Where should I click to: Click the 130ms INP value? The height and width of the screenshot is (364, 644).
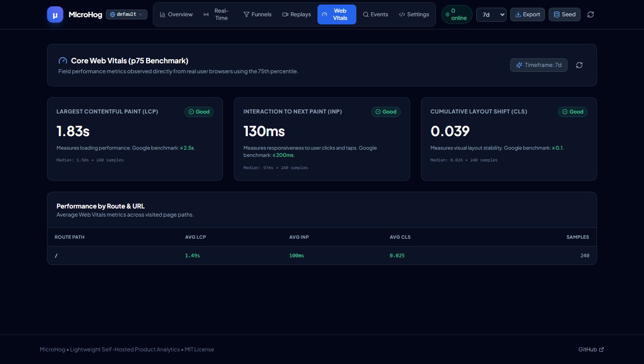tap(264, 131)
